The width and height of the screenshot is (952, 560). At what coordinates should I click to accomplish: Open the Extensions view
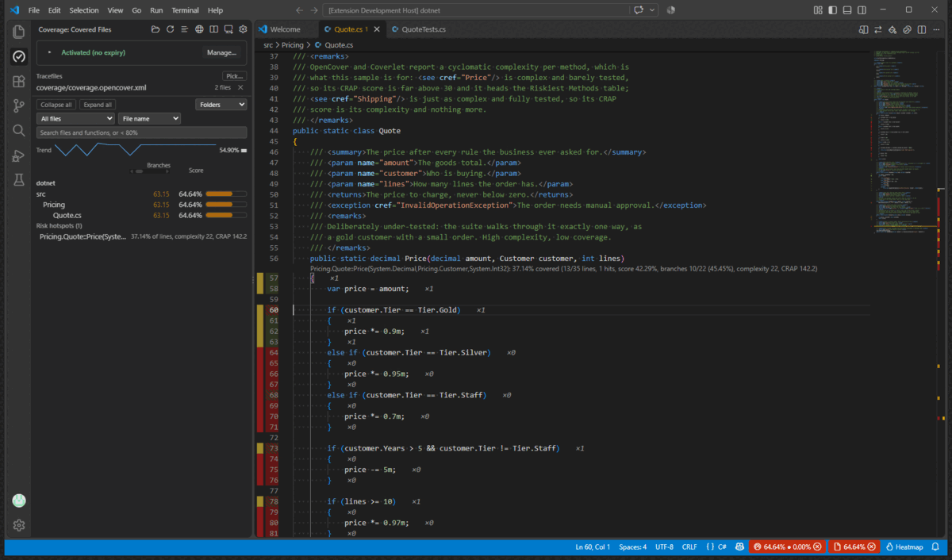click(x=19, y=81)
